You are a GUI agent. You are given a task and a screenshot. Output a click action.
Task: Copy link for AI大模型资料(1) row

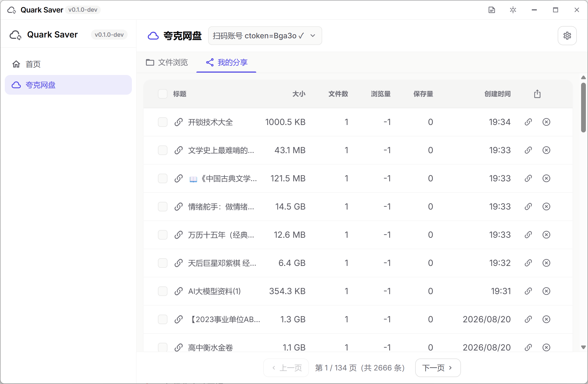tap(528, 291)
